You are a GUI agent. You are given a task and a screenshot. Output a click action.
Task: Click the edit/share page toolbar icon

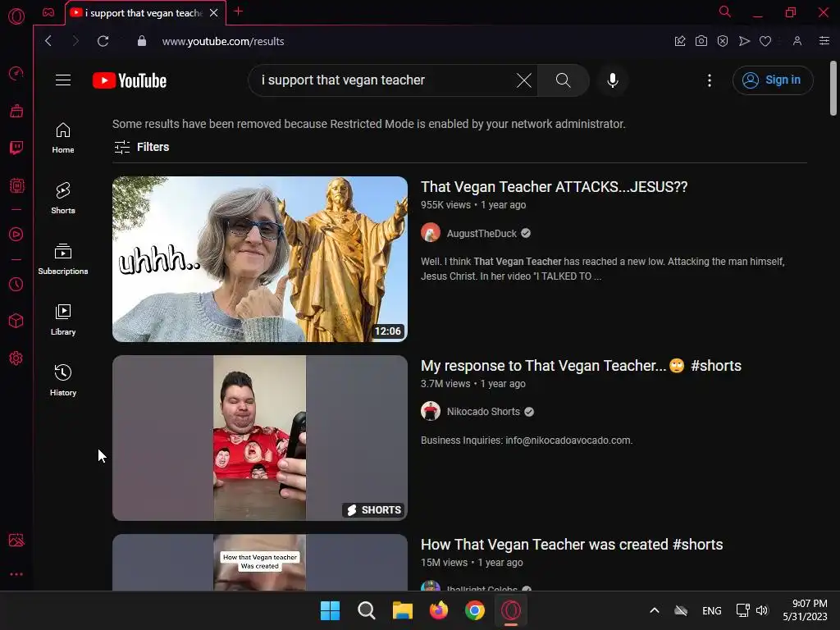click(x=680, y=41)
